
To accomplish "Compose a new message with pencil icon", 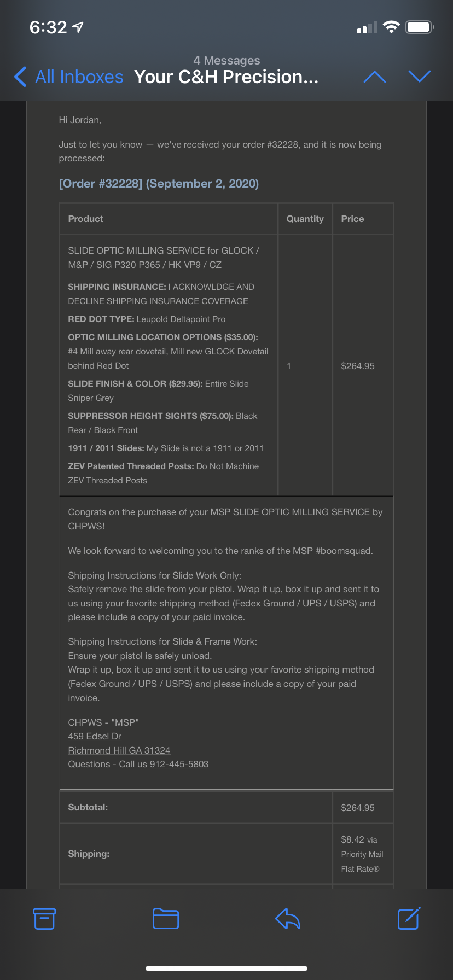I will coord(408,919).
